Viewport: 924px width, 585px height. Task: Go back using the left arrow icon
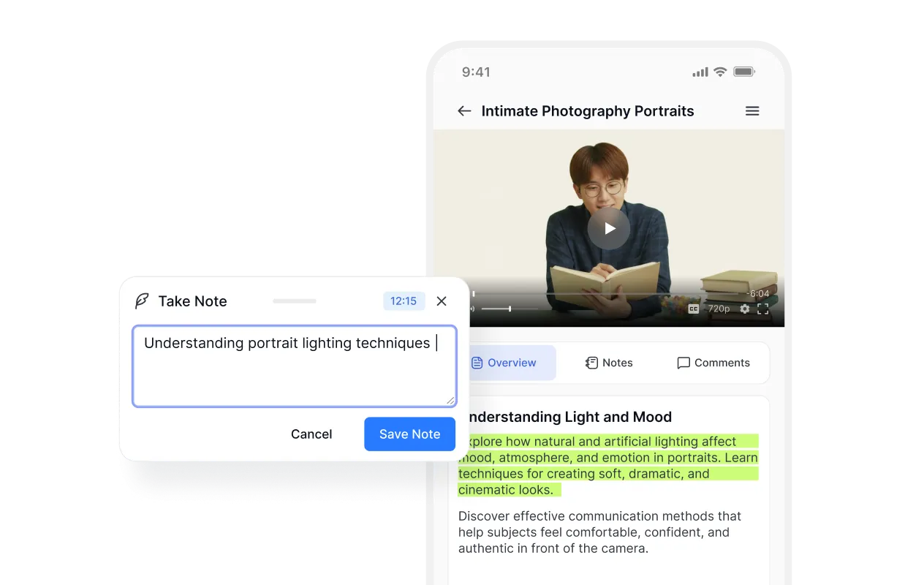point(464,111)
